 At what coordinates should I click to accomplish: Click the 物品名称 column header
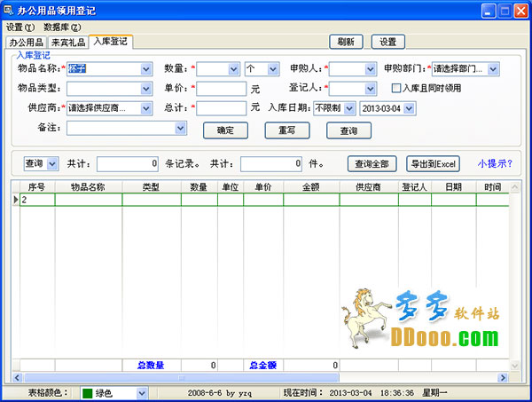(x=88, y=187)
